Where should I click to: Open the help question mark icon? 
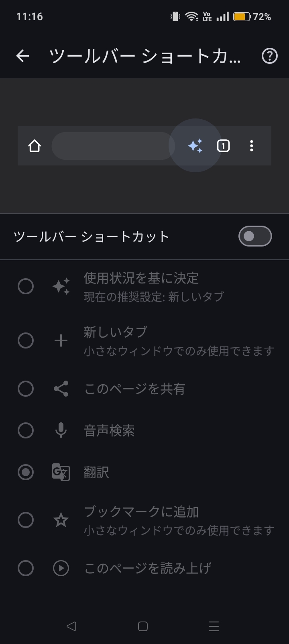point(269,56)
